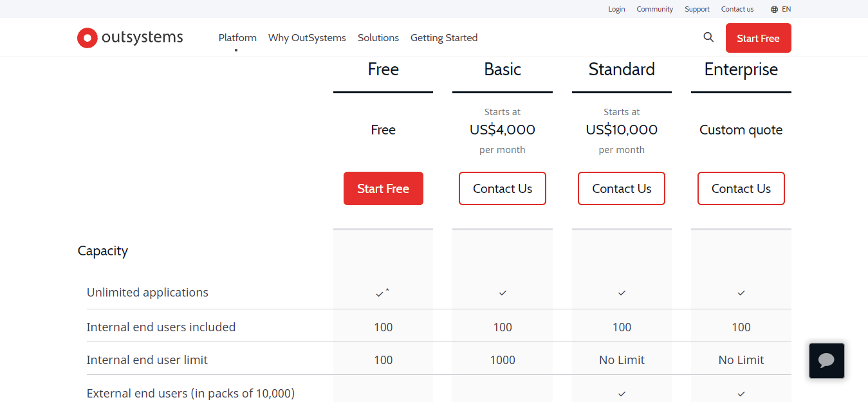Click External end users checkmark for Standard
The height and width of the screenshot is (402, 868).
point(622,394)
